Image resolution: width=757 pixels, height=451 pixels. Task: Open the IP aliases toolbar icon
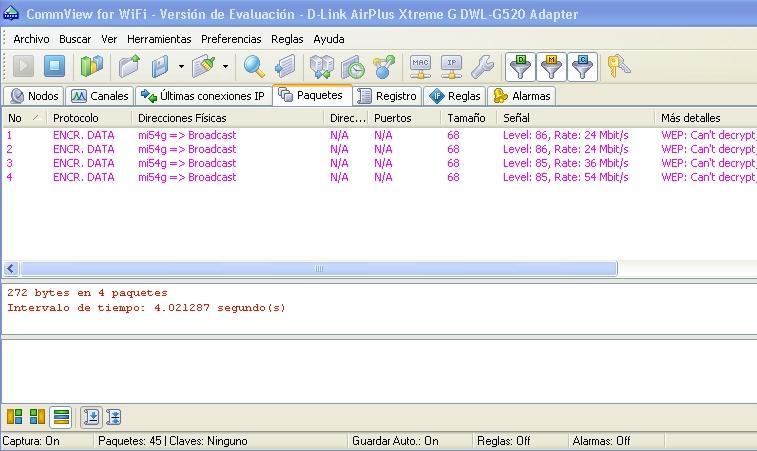coord(452,66)
